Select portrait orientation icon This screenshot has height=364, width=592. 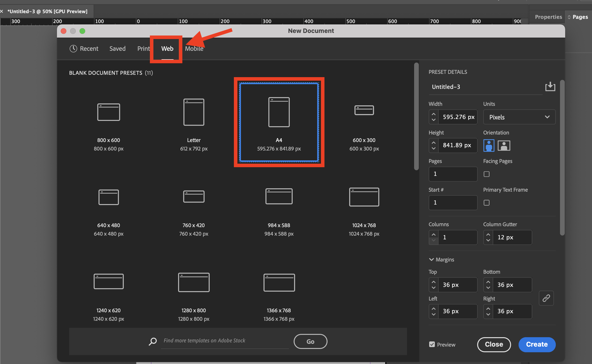488,145
